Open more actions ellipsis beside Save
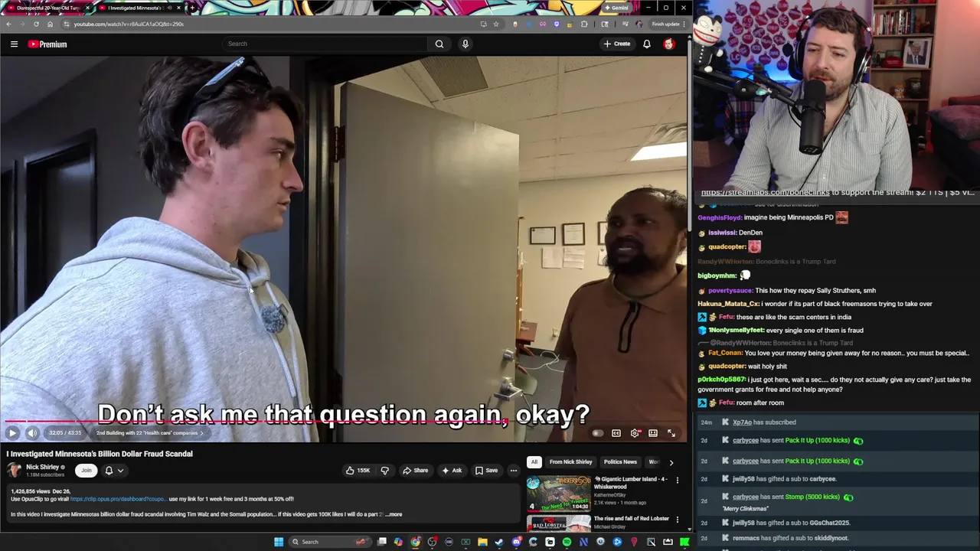980x551 pixels. 514,471
